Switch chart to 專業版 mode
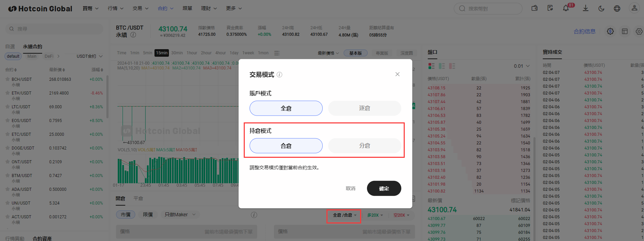The width and height of the screenshot is (644, 241). (382, 53)
